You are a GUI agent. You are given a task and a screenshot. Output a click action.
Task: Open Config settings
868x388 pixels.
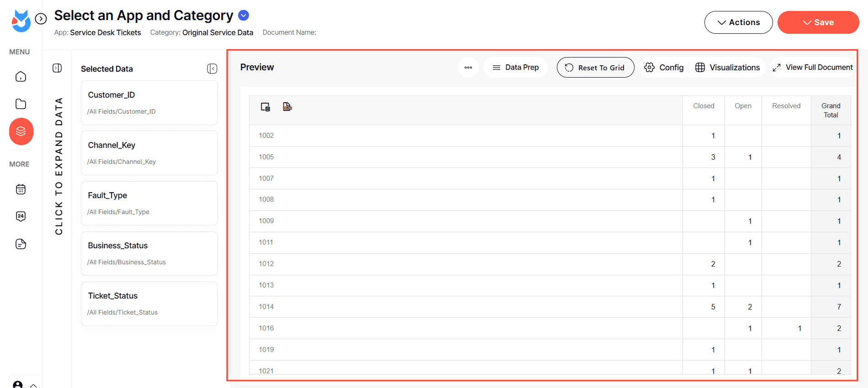pos(664,68)
